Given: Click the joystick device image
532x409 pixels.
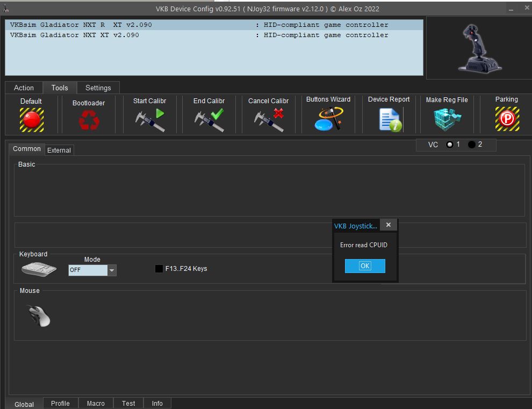Looking at the screenshot, I should (x=479, y=48).
